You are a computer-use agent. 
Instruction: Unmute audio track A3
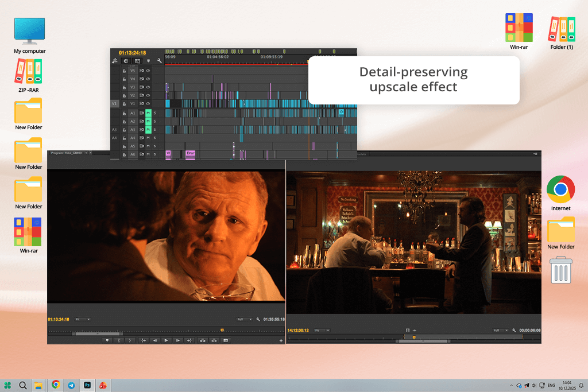coord(148,129)
